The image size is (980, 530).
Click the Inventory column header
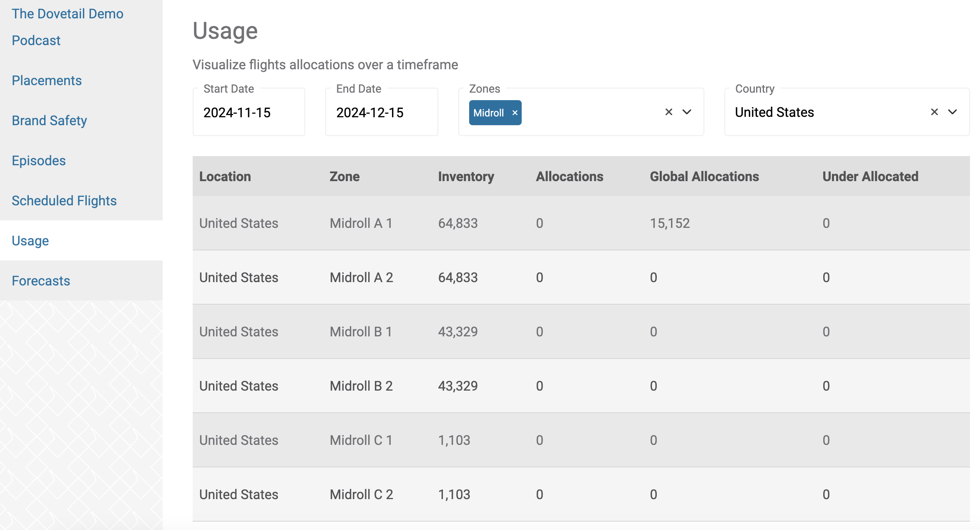[x=466, y=177]
